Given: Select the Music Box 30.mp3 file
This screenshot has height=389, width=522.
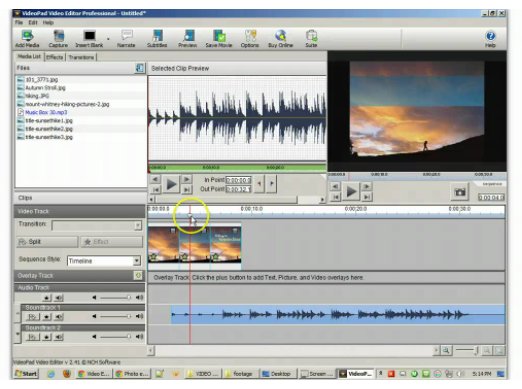Looking at the screenshot, I should pyautogui.click(x=46, y=112).
